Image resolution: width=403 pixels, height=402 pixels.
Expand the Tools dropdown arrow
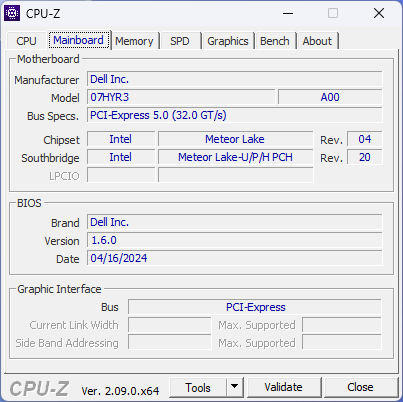pyautogui.click(x=235, y=387)
